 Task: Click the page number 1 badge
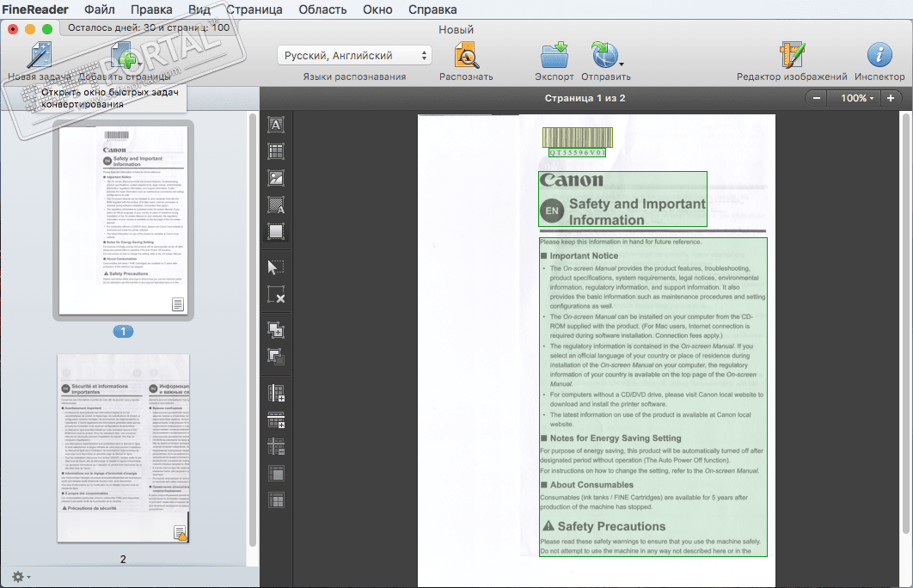tap(123, 331)
